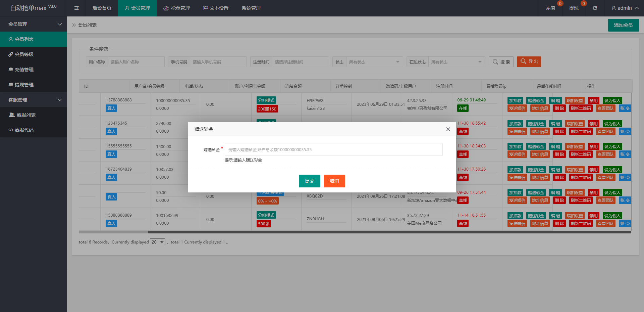Click the 赠送彩金 amount input field

333,149
